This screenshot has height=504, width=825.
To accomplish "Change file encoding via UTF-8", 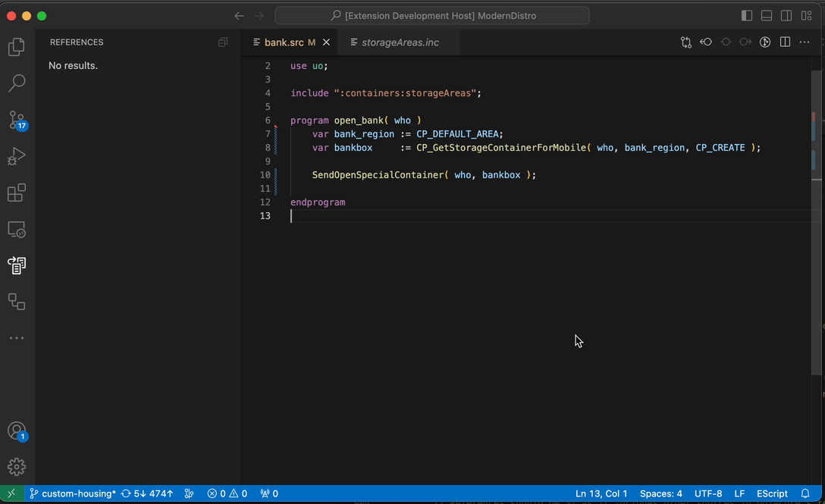I will [x=708, y=493].
